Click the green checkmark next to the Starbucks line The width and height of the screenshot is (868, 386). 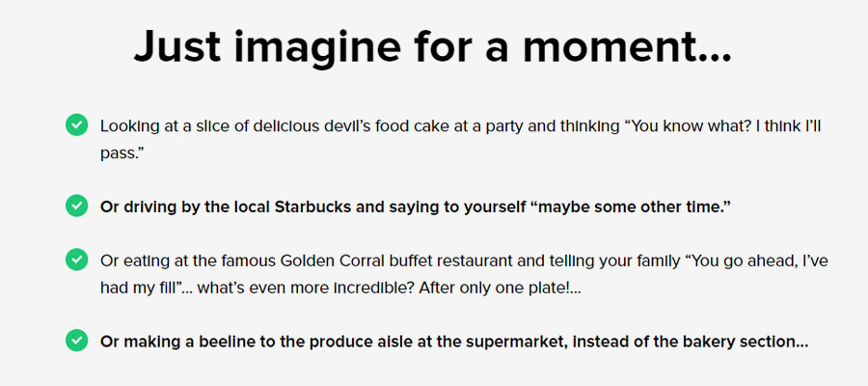click(x=76, y=206)
